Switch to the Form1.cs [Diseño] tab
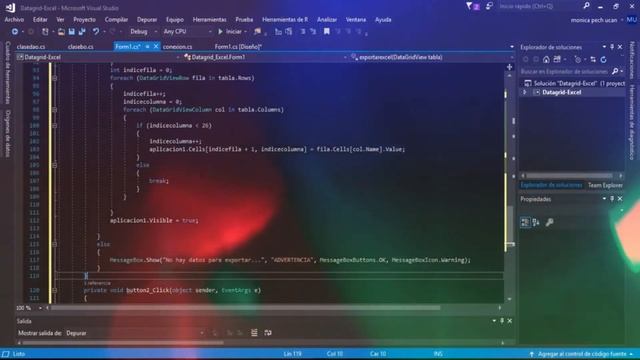 point(238,47)
